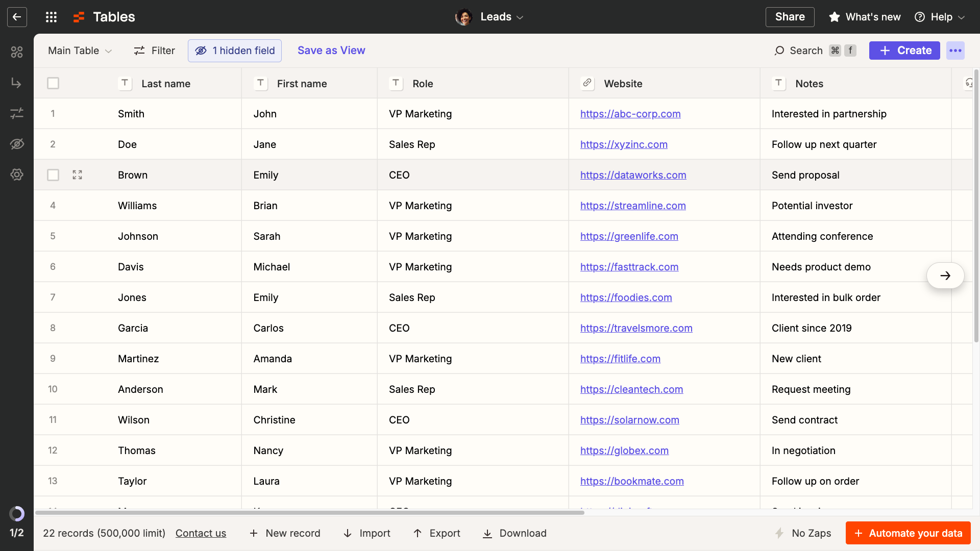
Task: Click the grid/apps launcher icon
Action: point(51,17)
